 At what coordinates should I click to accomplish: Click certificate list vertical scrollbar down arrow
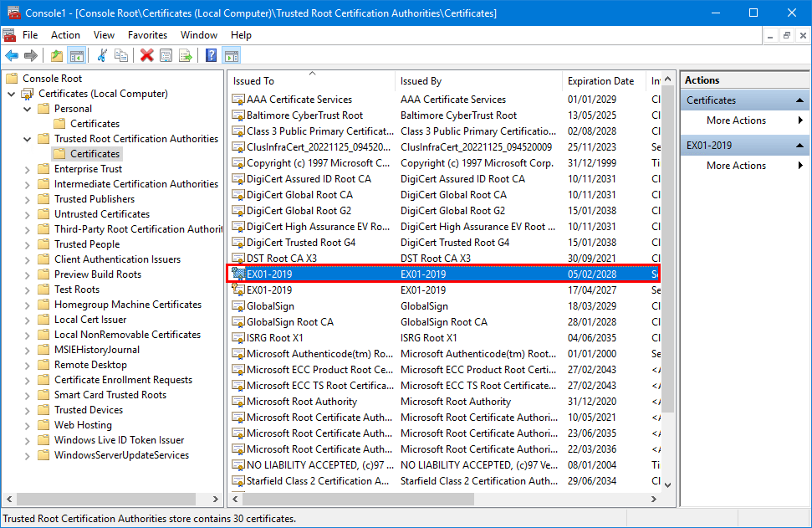[667, 485]
